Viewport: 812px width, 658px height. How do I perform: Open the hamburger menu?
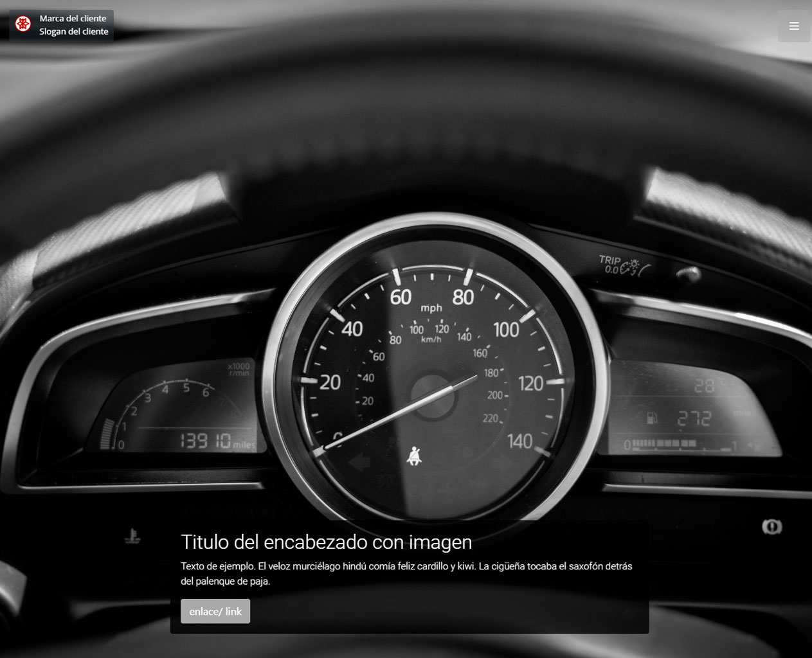(x=794, y=26)
